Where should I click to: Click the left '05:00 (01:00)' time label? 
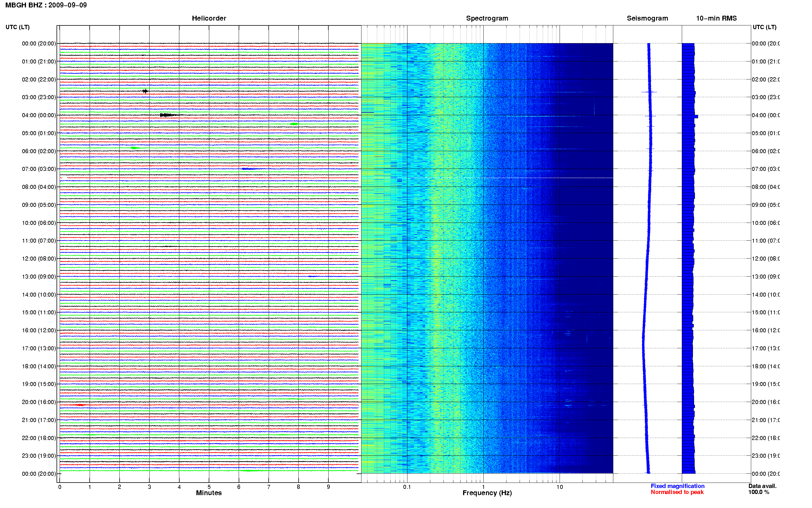[x=39, y=133]
